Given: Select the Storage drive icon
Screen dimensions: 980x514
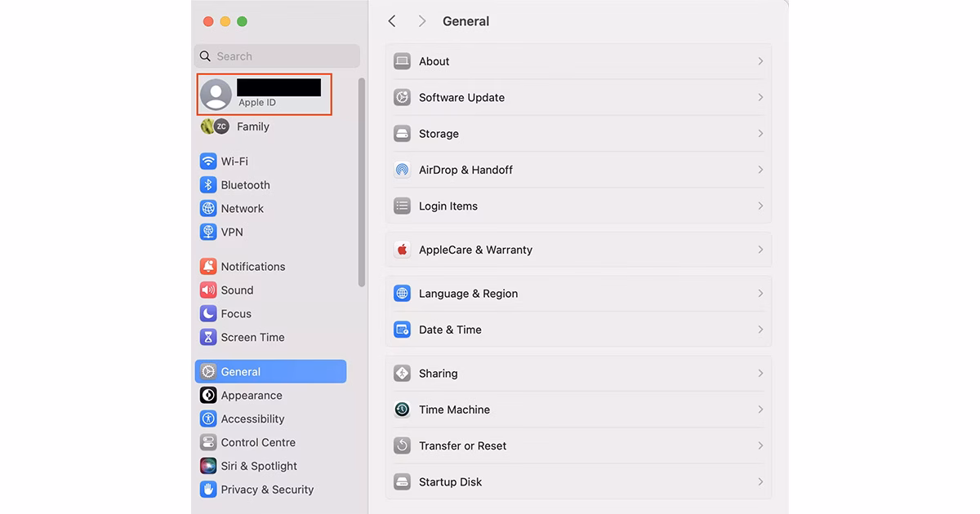Looking at the screenshot, I should coord(402,134).
